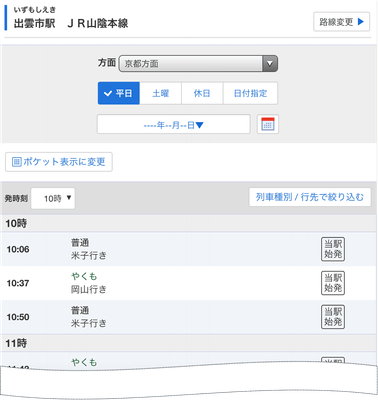Switch to the 休日 holiday tab
Image resolution: width=378 pixels, height=400 pixels.
pyautogui.click(x=202, y=93)
